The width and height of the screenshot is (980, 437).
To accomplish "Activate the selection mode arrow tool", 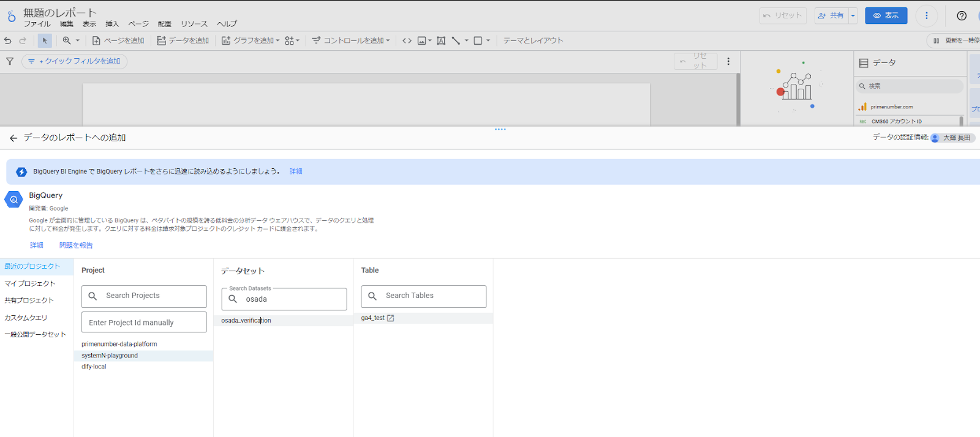I will (x=45, y=40).
